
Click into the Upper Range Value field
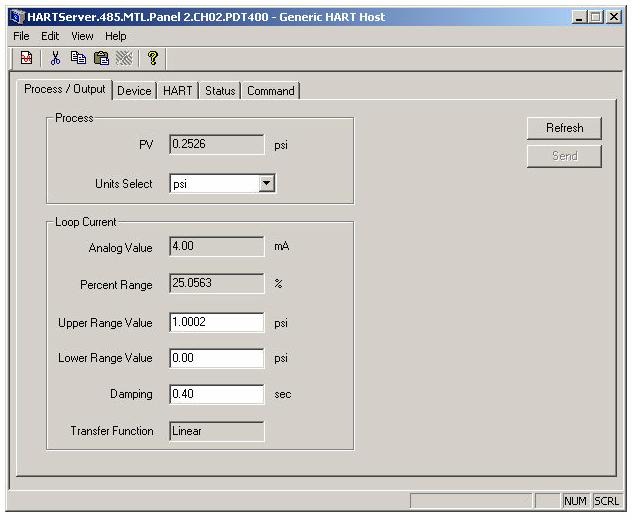[217, 322]
